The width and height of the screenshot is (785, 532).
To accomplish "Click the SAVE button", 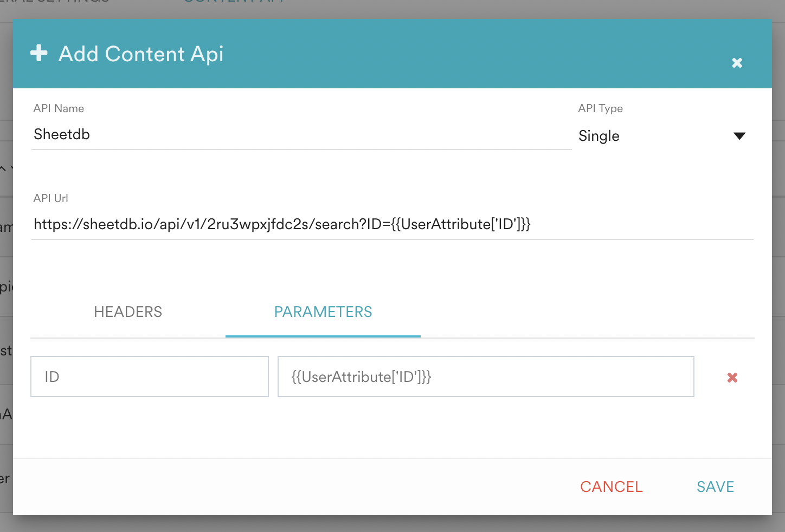I will click(x=715, y=486).
